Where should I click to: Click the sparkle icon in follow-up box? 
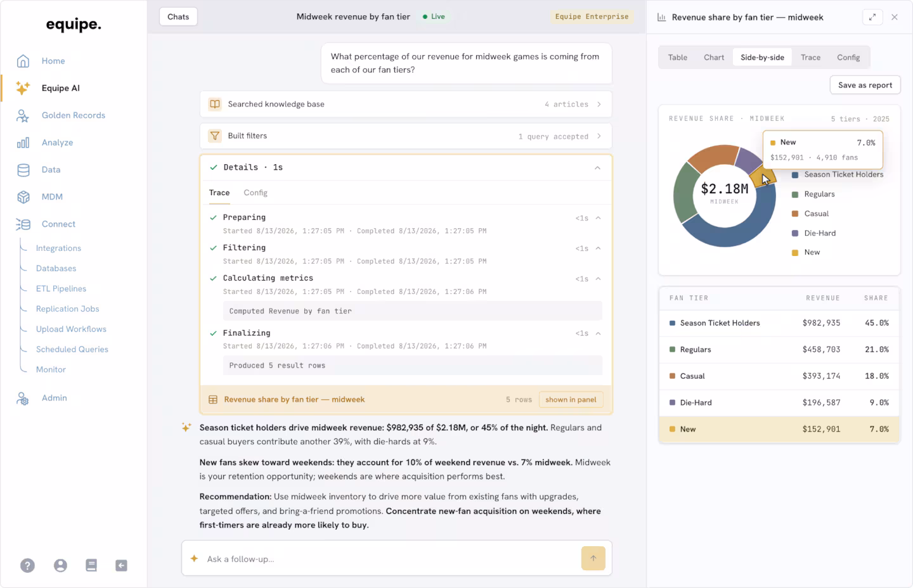195,558
